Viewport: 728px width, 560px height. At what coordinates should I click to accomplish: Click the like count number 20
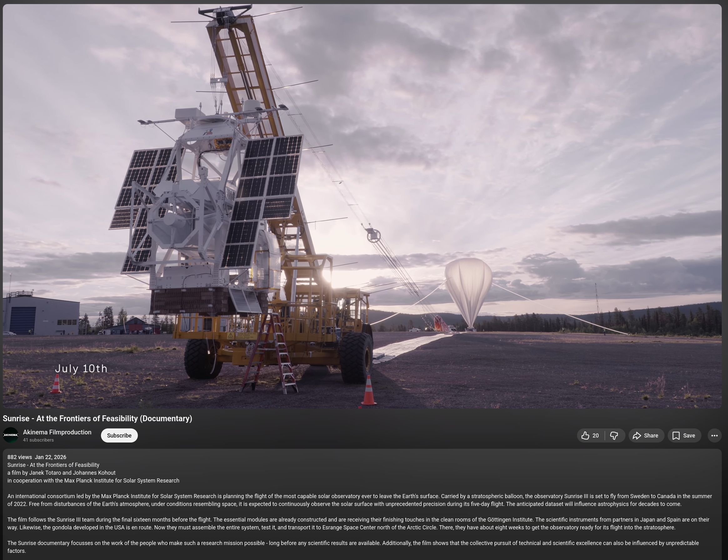click(x=596, y=436)
